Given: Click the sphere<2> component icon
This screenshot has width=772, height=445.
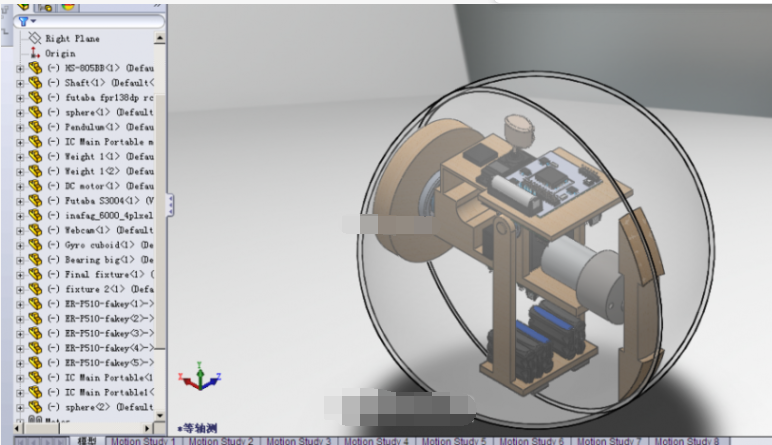Looking at the screenshot, I should coord(34,407).
